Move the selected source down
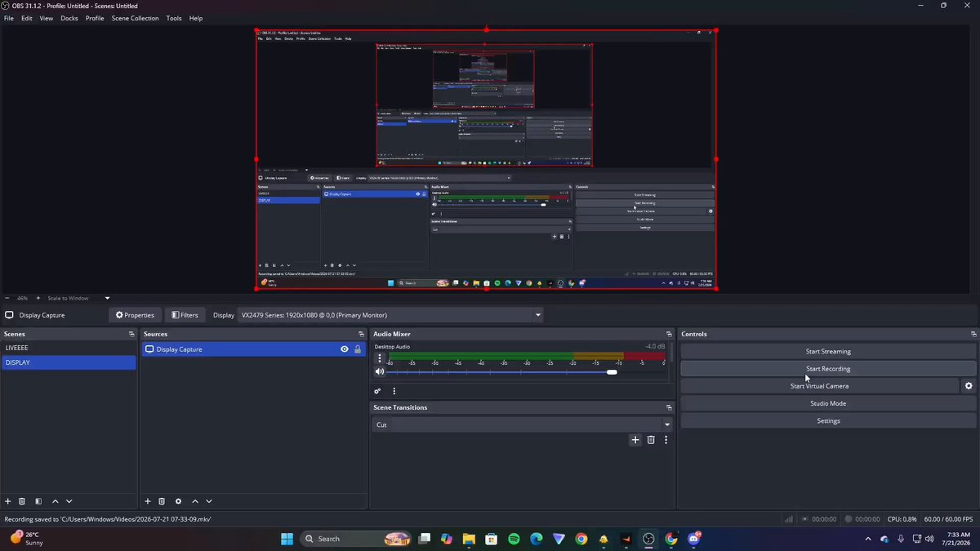 pyautogui.click(x=209, y=501)
